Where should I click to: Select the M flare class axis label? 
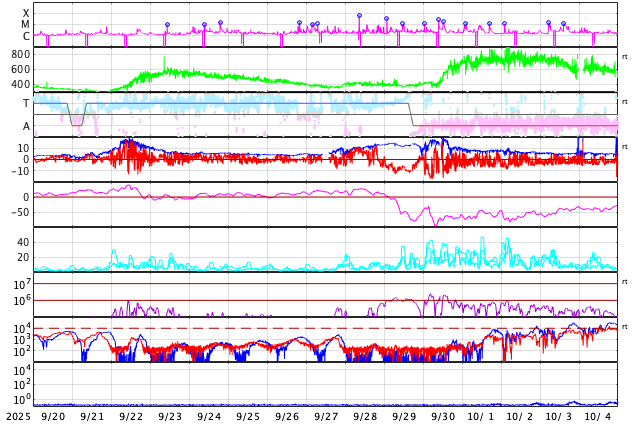click(26, 25)
